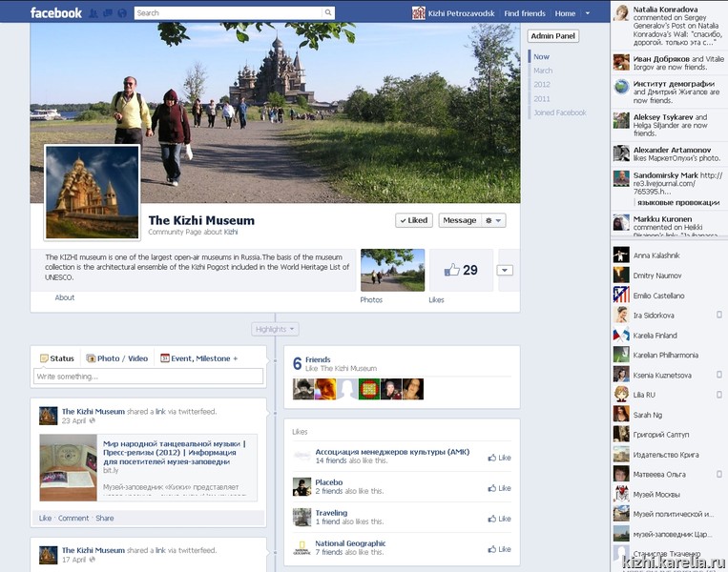The image size is (728, 572).
Task: Click the thumbs-up likes count icon
Action: coord(451,270)
